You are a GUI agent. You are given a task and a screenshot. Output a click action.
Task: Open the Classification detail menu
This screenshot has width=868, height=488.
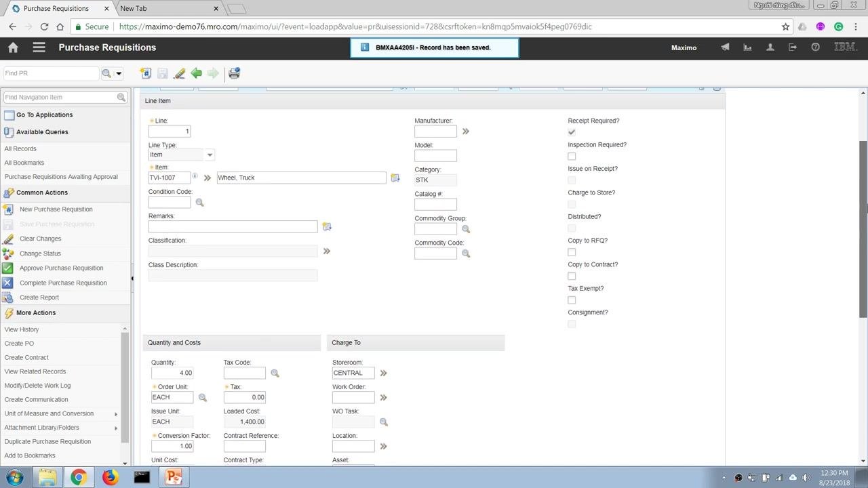326,251
